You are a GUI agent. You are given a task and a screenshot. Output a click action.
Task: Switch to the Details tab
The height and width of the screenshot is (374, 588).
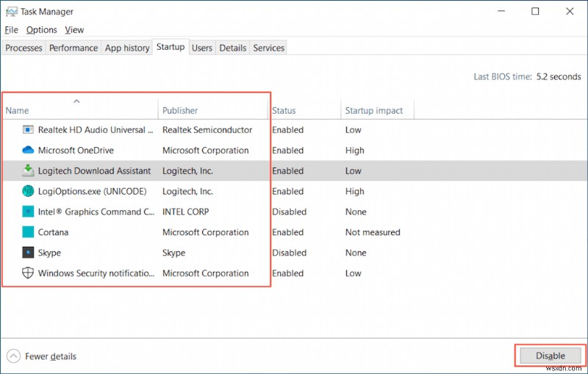click(233, 48)
